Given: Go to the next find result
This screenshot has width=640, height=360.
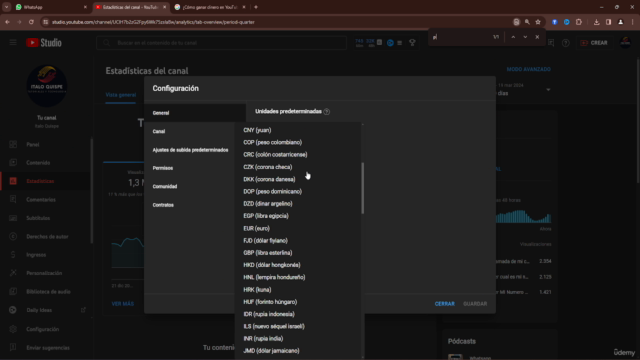Looking at the screenshot, I should (525, 37).
